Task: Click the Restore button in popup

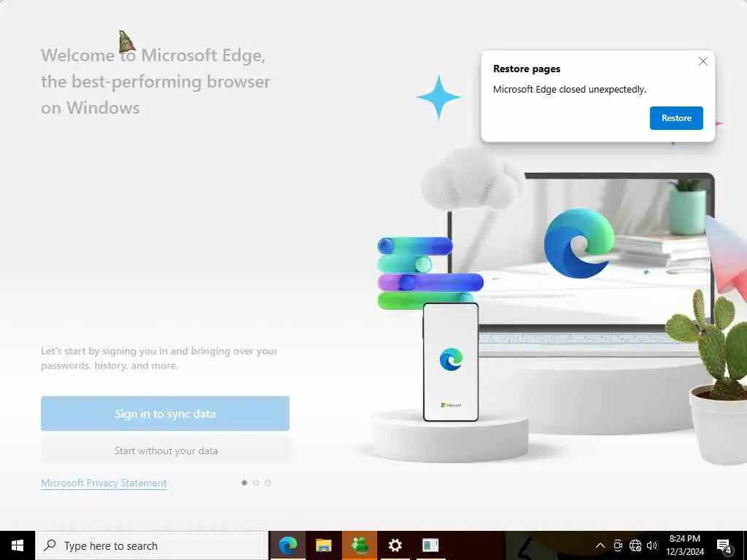Action: 676,118
